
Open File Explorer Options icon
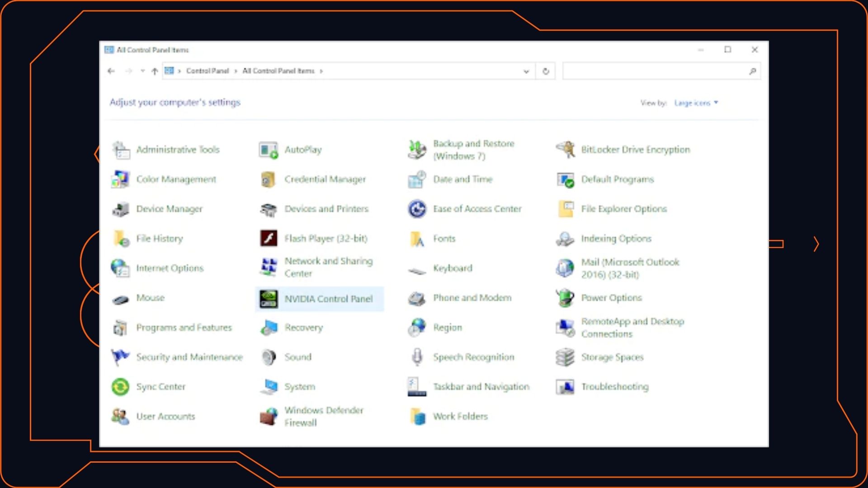[x=565, y=209]
